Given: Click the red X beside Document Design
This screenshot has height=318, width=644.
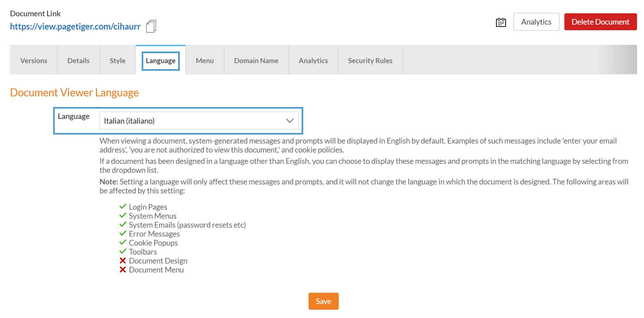Looking at the screenshot, I should pyautogui.click(x=123, y=261).
